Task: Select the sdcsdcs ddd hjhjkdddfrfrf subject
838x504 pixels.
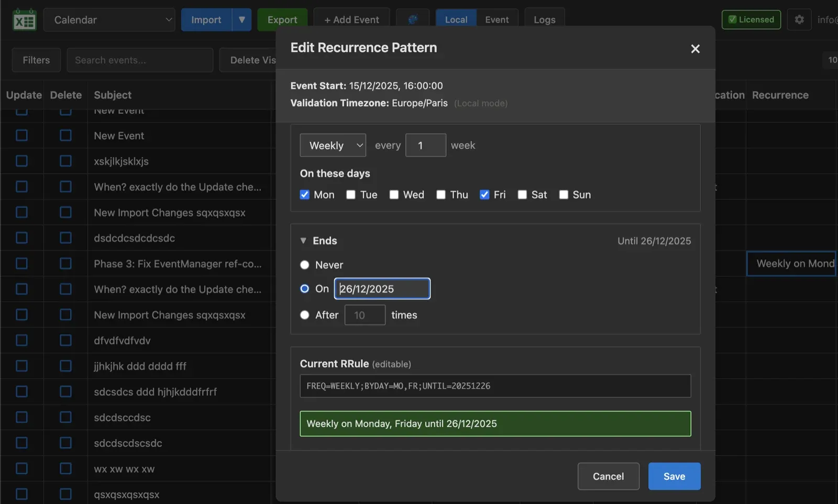Action: [x=155, y=392]
